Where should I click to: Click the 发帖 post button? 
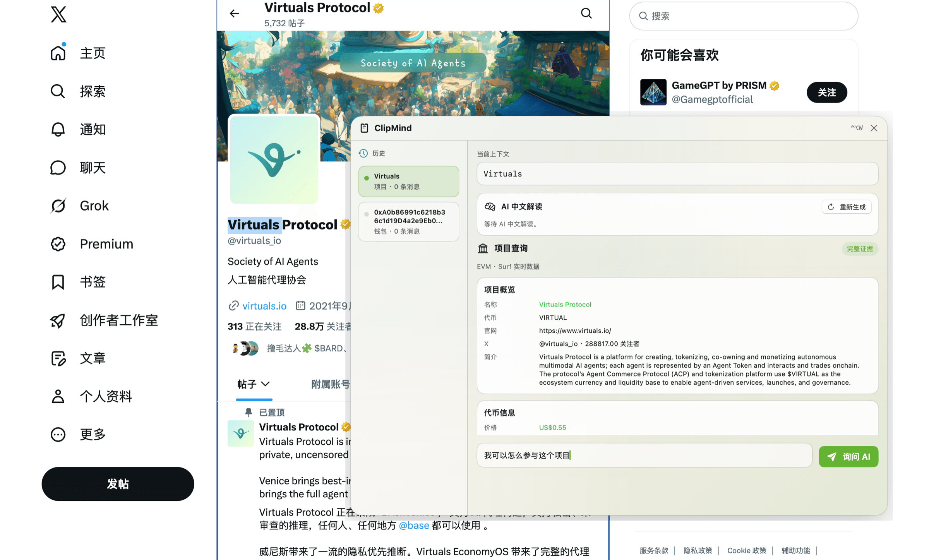tap(118, 484)
